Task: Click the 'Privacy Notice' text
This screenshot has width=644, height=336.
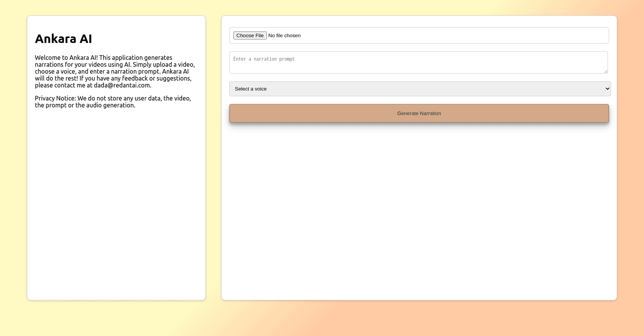Action: click(x=55, y=99)
